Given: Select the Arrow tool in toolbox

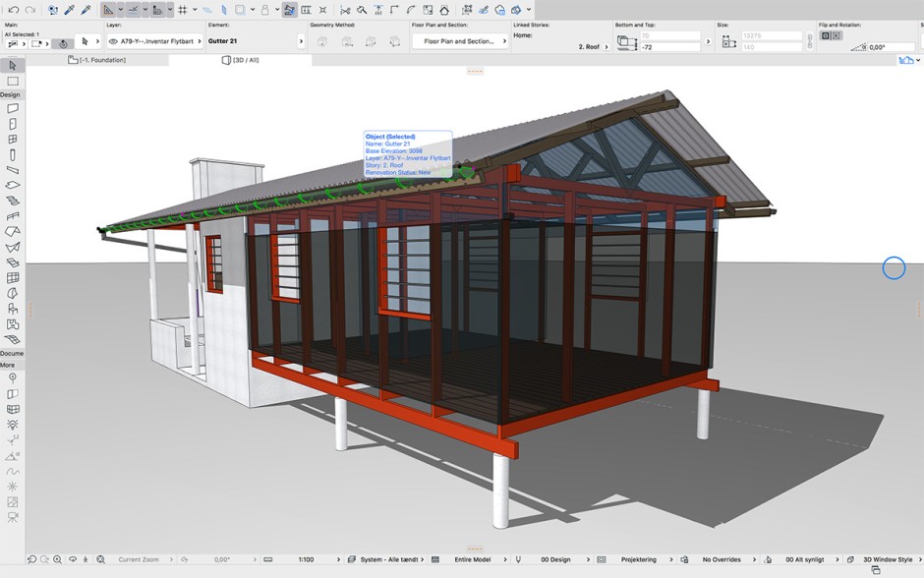Looking at the screenshot, I should (x=13, y=66).
